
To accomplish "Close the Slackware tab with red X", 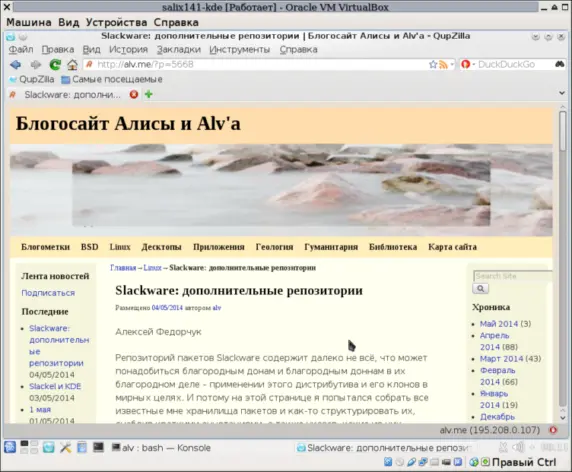I will click(x=134, y=94).
